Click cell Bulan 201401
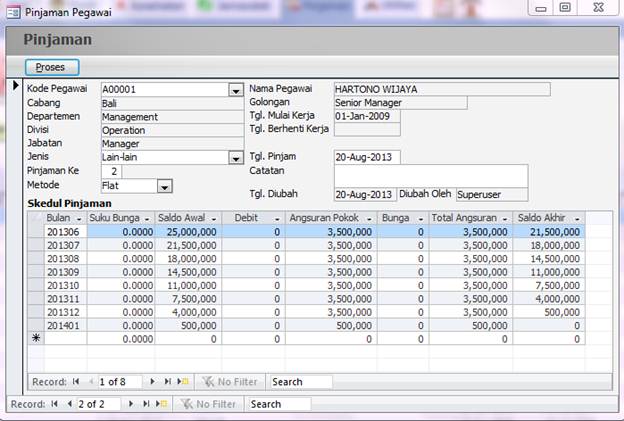The width and height of the screenshot is (624, 421). 66,325
